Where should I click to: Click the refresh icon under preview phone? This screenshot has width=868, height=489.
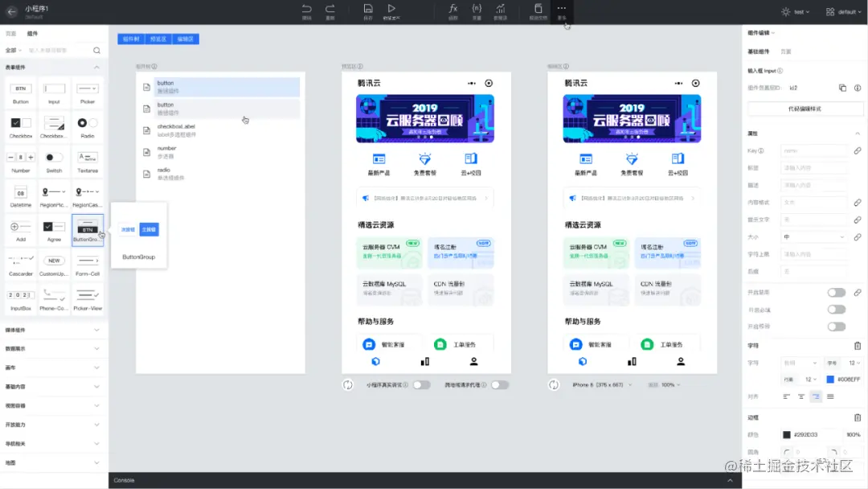pos(348,385)
